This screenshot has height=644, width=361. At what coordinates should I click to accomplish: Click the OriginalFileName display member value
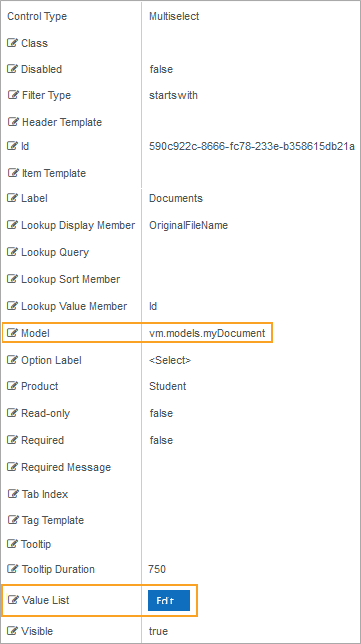(189, 225)
